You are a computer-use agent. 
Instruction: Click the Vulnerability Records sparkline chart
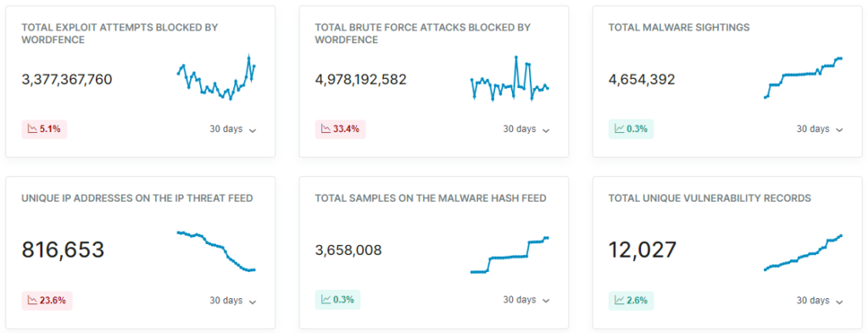[x=804, y=253]
